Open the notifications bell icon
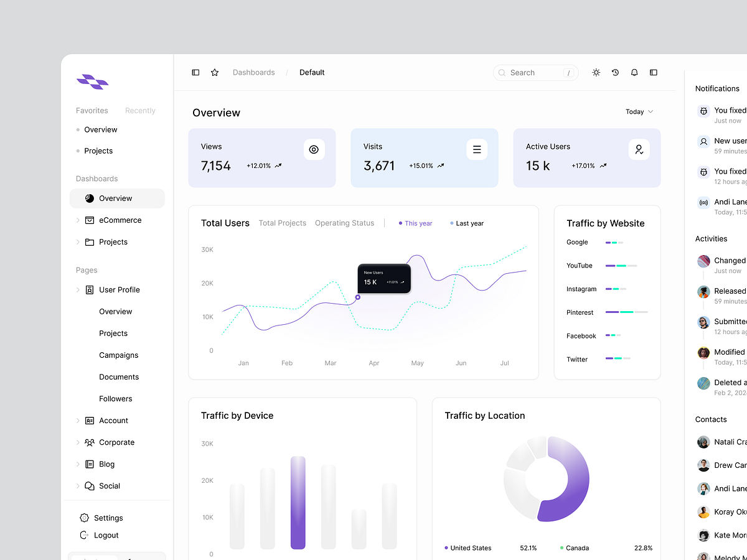This screenshot has height=560, width=747. (x=634, y=73)
